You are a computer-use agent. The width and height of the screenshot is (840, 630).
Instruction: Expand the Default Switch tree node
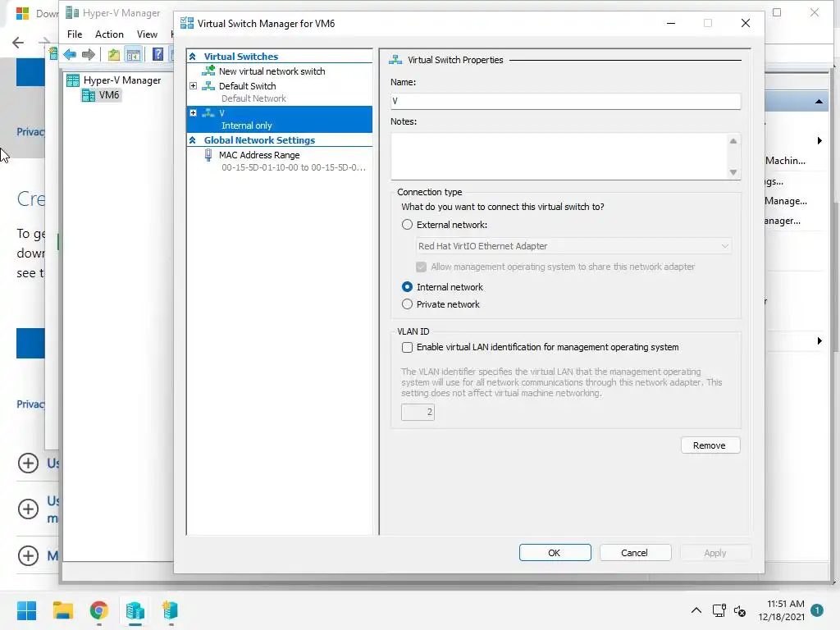point(194,85)
